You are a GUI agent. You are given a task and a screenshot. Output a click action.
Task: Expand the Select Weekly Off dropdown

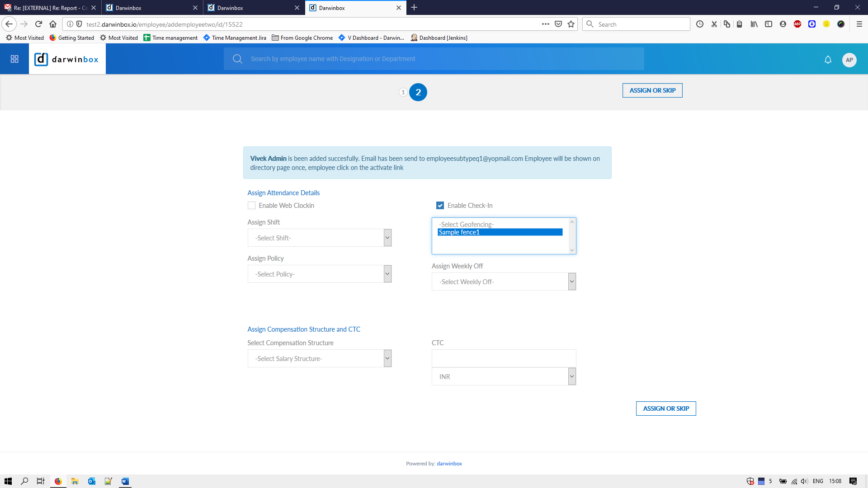[504, 282]
